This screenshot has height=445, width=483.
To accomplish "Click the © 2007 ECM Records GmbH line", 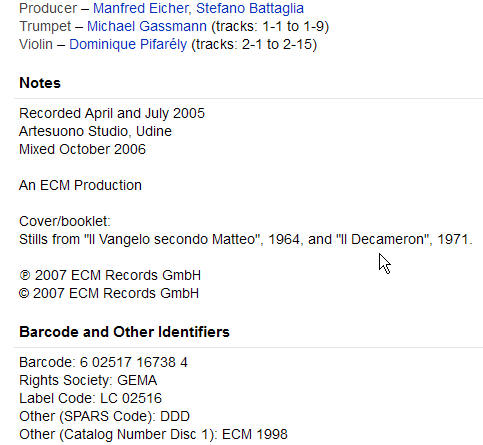I will click(109, 293).
